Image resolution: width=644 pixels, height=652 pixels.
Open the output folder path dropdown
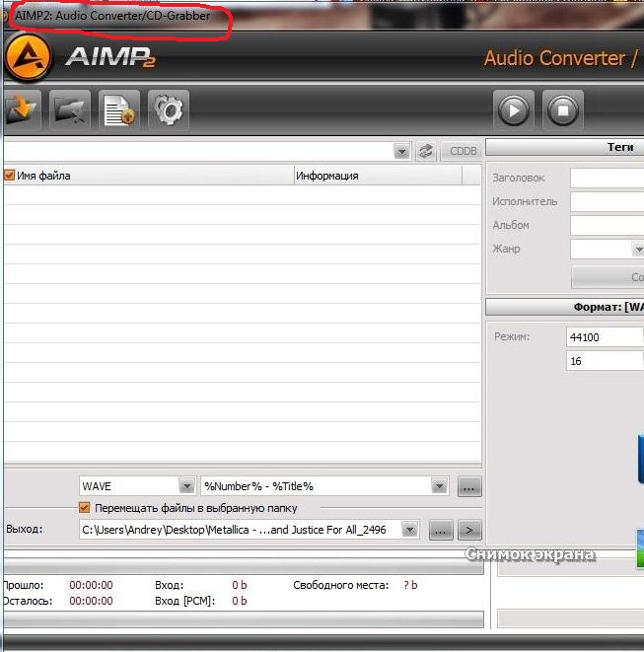click(x=408, y=530)
